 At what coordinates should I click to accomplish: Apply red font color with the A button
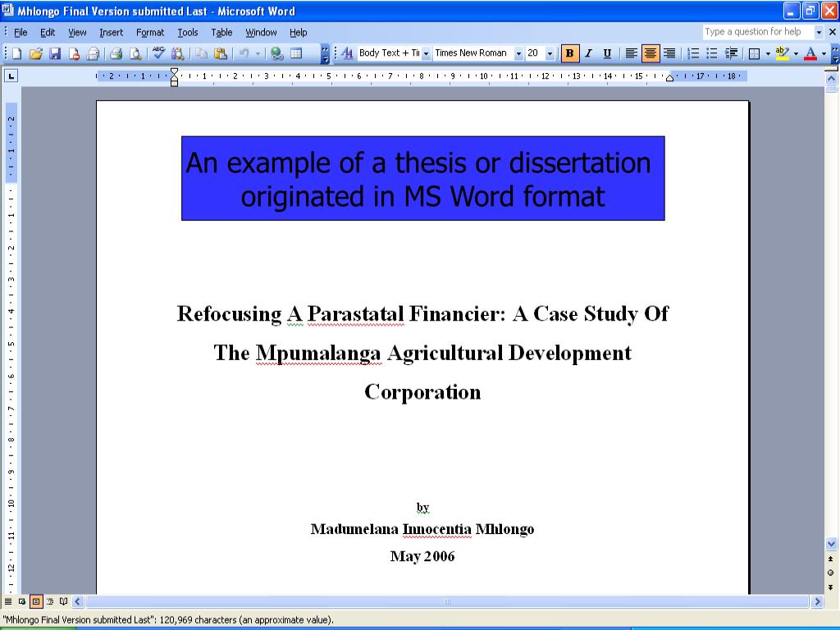(810, 53)
